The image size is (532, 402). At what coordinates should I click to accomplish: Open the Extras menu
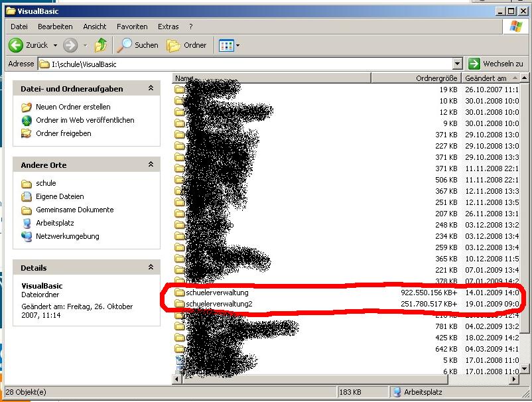click(x=168, y=27)
